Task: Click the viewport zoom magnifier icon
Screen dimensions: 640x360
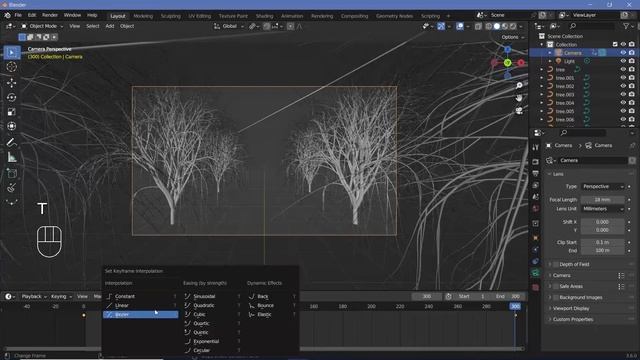Action: click(519, 85)
